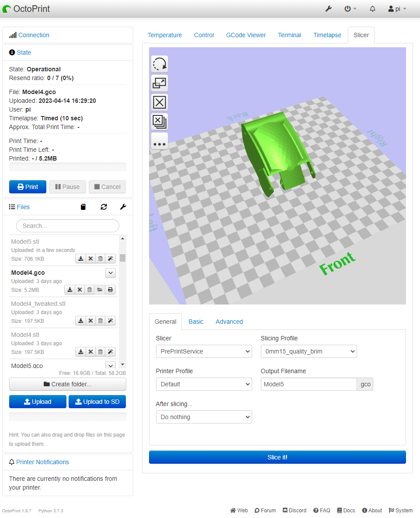Select the Slicer tab

point(361,35)
